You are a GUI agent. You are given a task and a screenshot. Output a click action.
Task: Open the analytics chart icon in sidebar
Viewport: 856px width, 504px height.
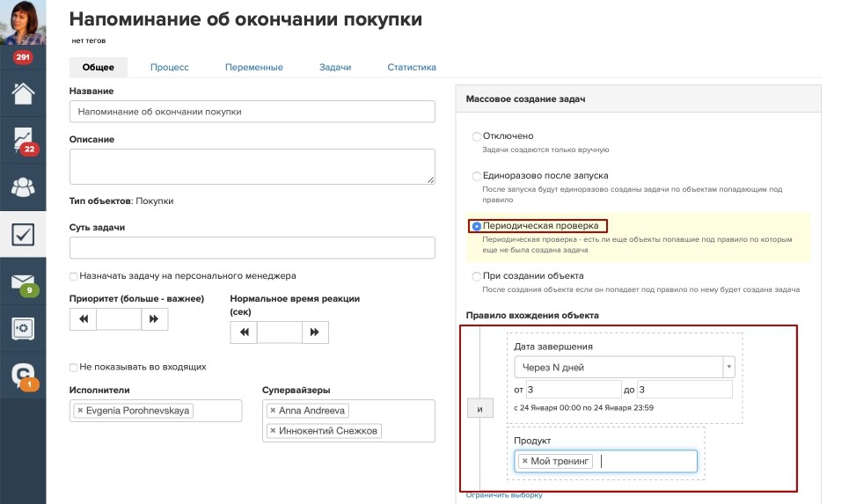(x=24, y=141)
